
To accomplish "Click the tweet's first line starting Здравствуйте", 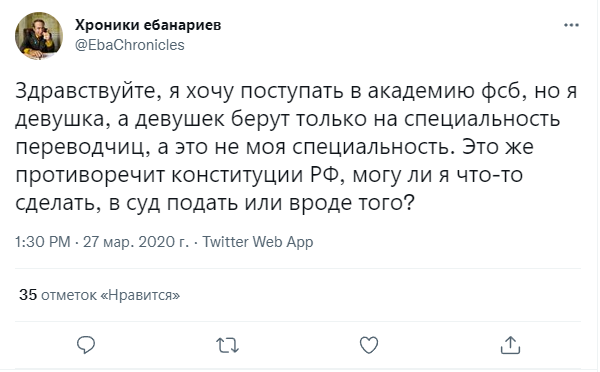I will tap(296, 92).
